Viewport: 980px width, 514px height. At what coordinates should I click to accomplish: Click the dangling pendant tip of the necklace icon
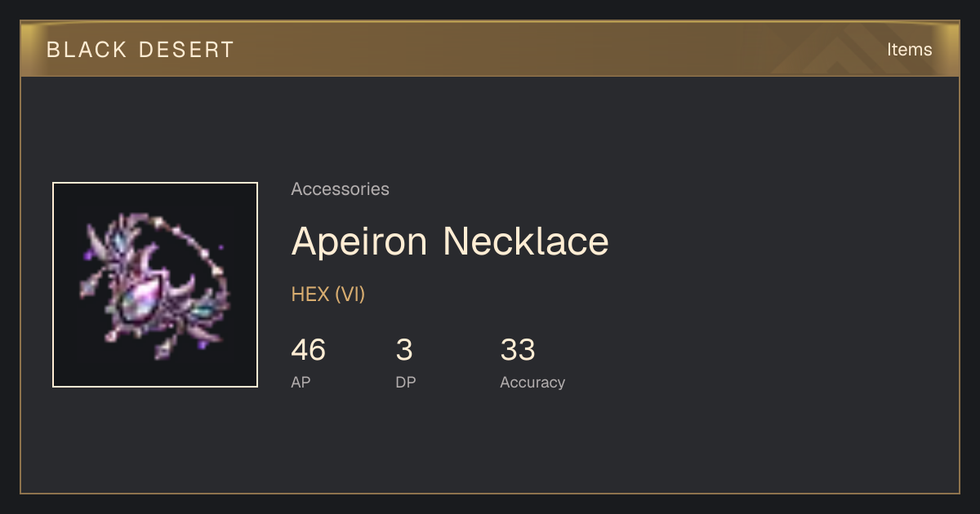click(x=163, y=349)
